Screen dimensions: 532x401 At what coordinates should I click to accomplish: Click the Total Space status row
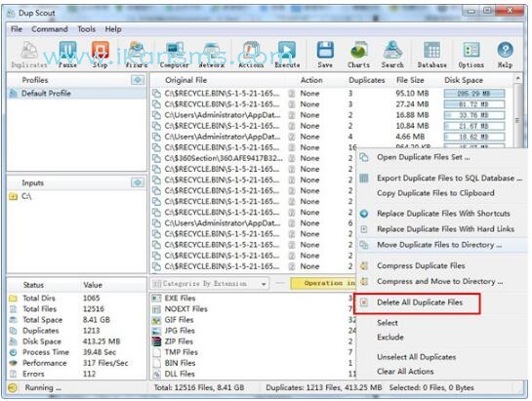coord(77,320)
